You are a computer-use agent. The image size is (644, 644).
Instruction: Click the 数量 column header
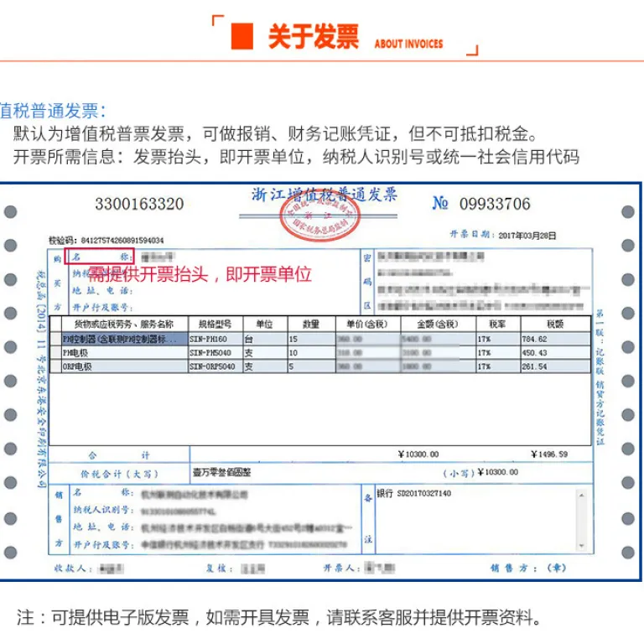(311, 324)
